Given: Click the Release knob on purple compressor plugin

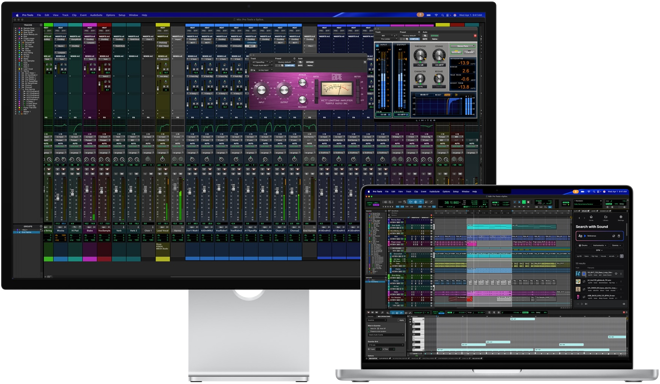Looking at the screenshot, I should pyautogui.click(x=302, y=99).
